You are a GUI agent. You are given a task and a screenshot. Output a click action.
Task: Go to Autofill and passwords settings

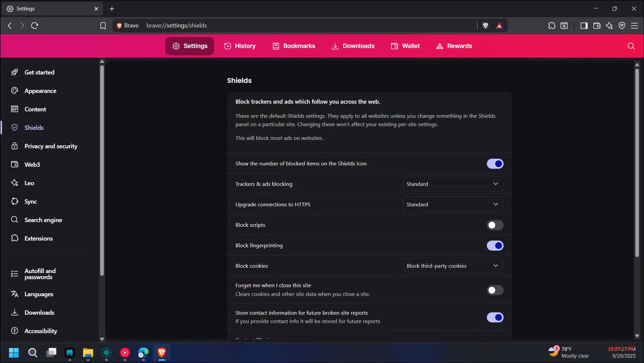[x=40, y=274]
